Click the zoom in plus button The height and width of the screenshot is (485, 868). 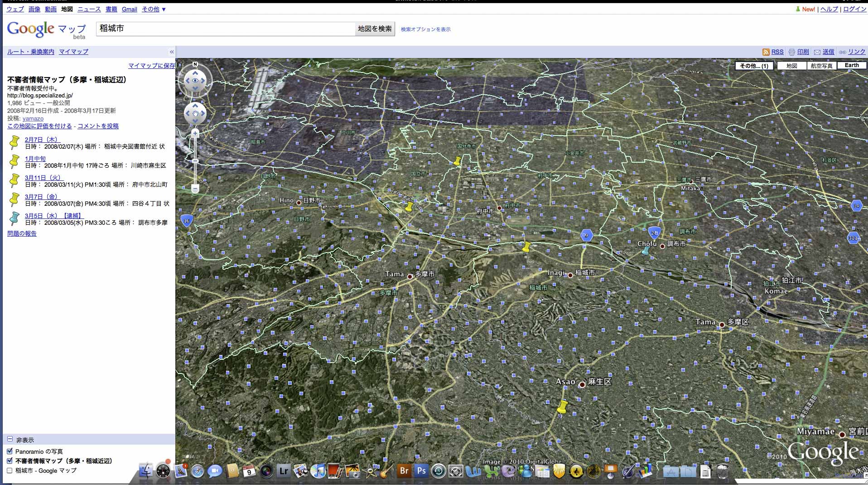pyautogui.click(x=195, y=133)
